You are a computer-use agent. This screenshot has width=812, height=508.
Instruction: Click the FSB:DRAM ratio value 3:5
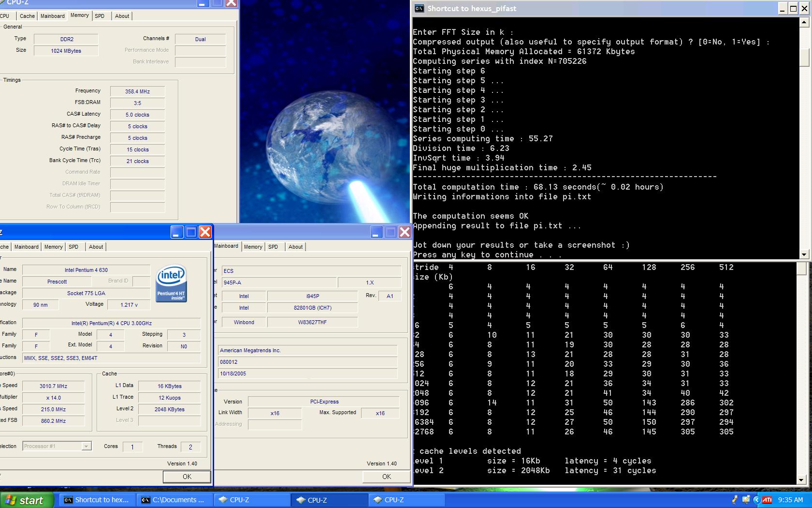pos(137,103)
